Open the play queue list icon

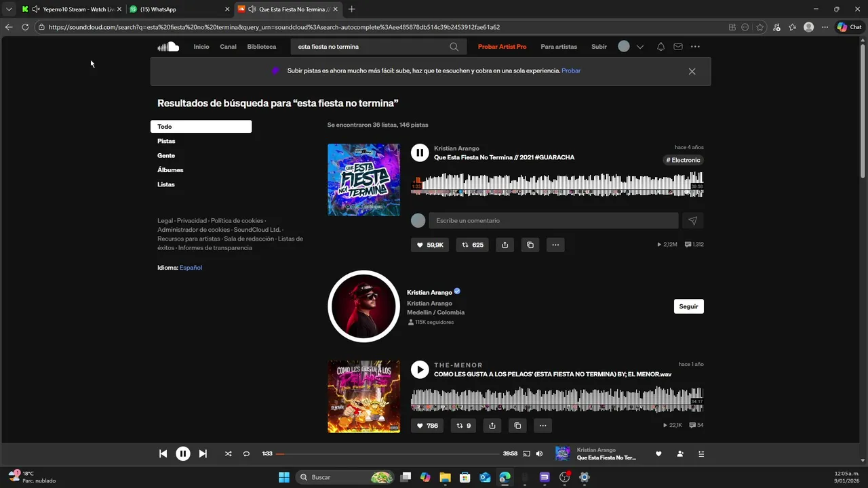[701, 454]
